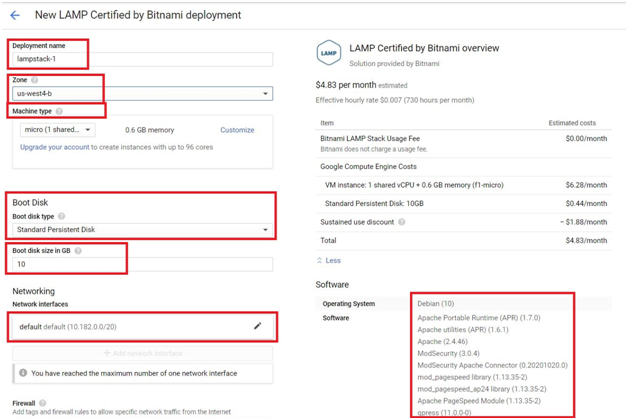Screen dimensions: 628x420
Task: Click the Boot disk type help icon
Action: pyautogui.click(x=62, y=216)
